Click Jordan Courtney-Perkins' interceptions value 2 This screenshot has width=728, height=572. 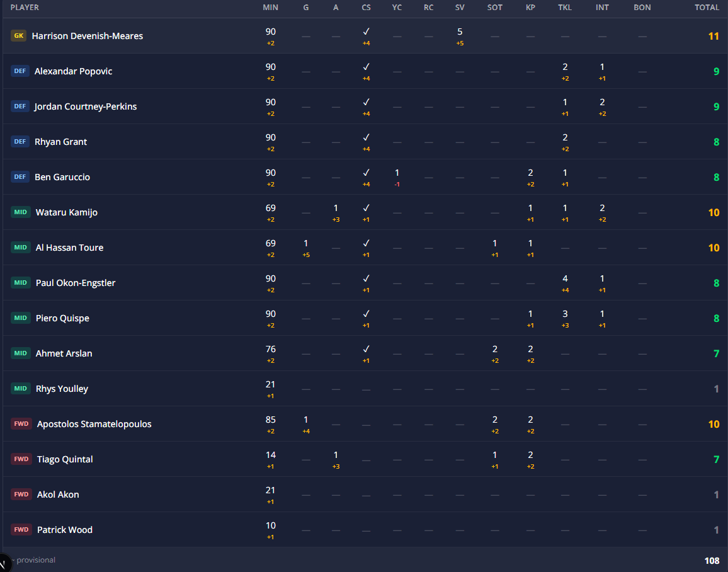pos(602,102)
